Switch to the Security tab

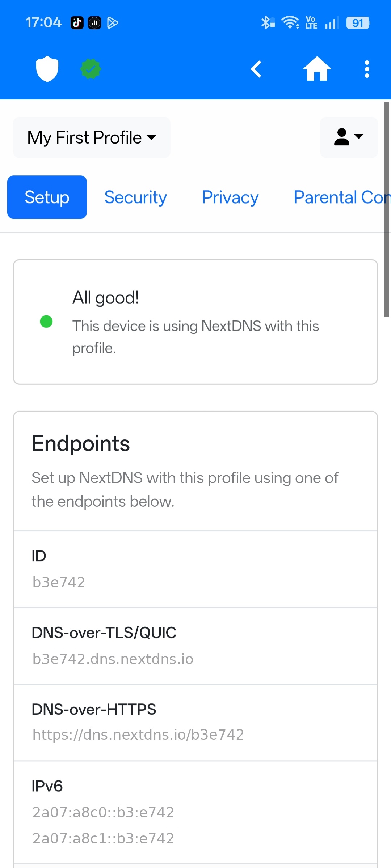(x=135, y=197)
